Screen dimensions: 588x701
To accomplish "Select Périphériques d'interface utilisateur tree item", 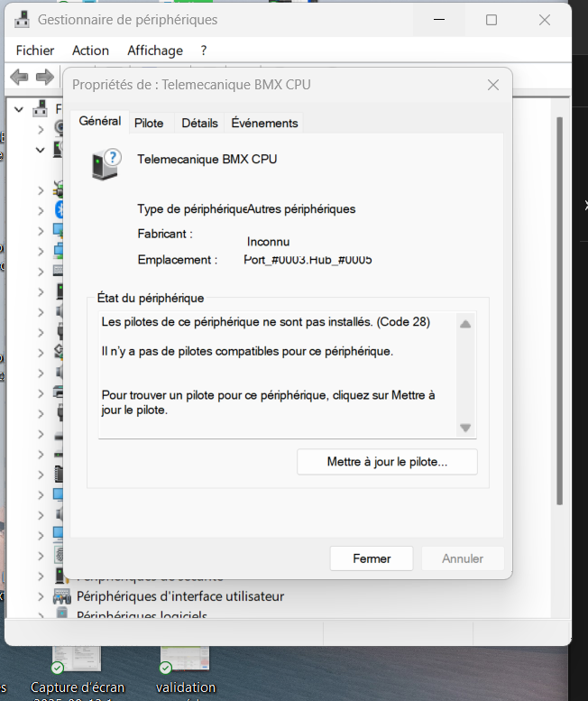I will [180, 596].
